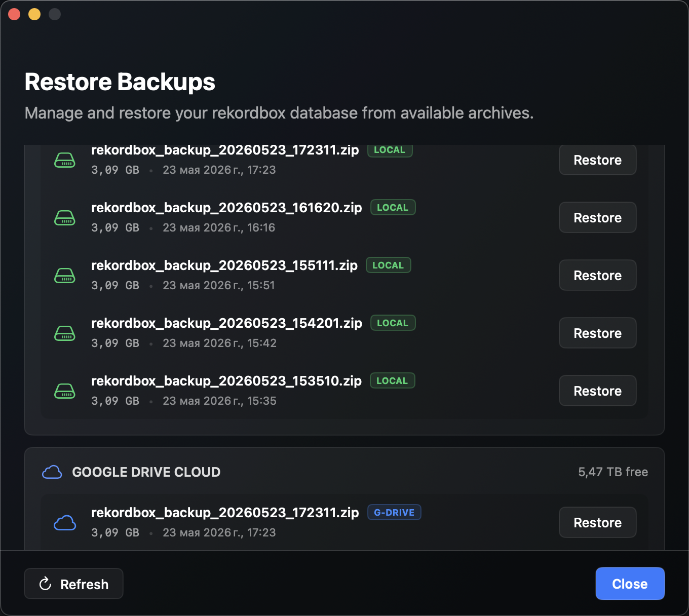
Task: Refresh the backup list
Action: 74,584
